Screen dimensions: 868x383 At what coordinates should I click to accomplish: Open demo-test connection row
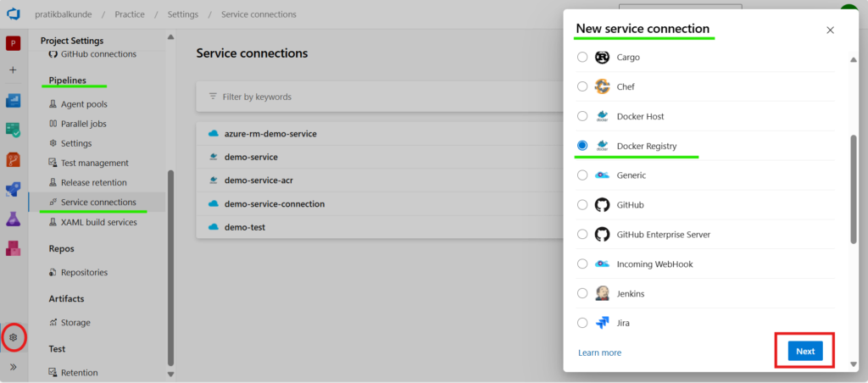coord(380,227)
